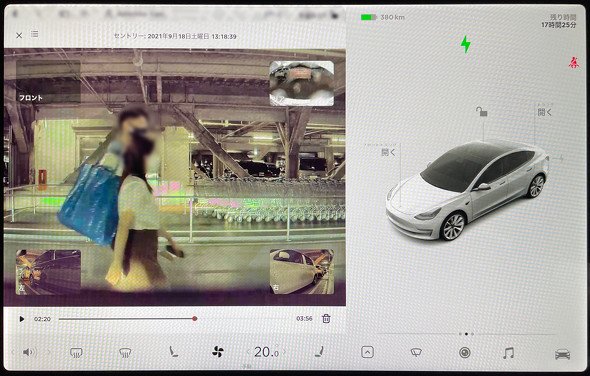Play the Sentry recording

21,319
